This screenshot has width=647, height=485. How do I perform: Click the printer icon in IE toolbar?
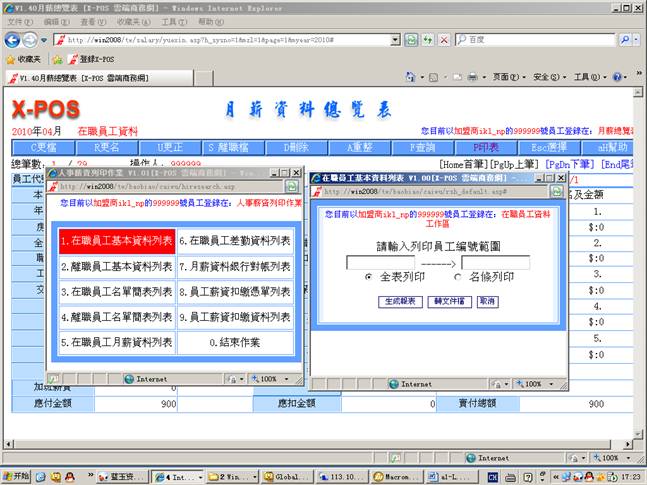point(473,77)
